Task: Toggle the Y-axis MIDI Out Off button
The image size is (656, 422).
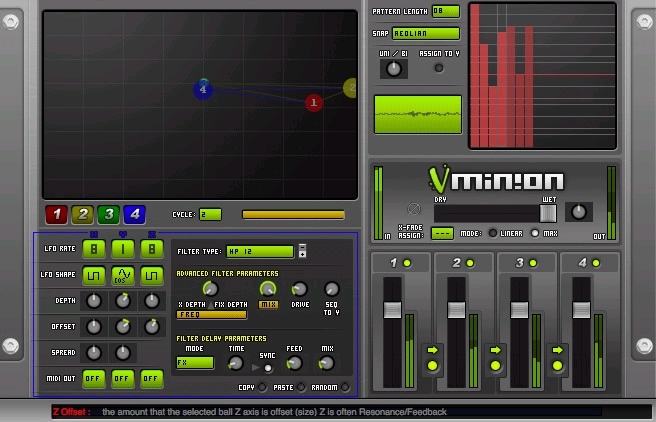Action: [123, 379]
